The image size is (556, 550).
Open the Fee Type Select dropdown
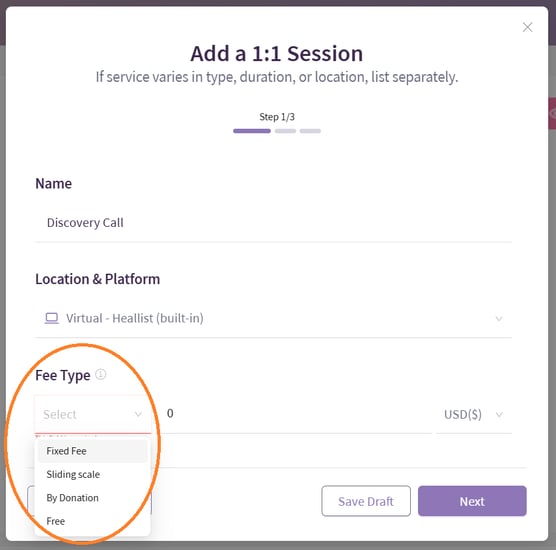(x=93, y=414)
